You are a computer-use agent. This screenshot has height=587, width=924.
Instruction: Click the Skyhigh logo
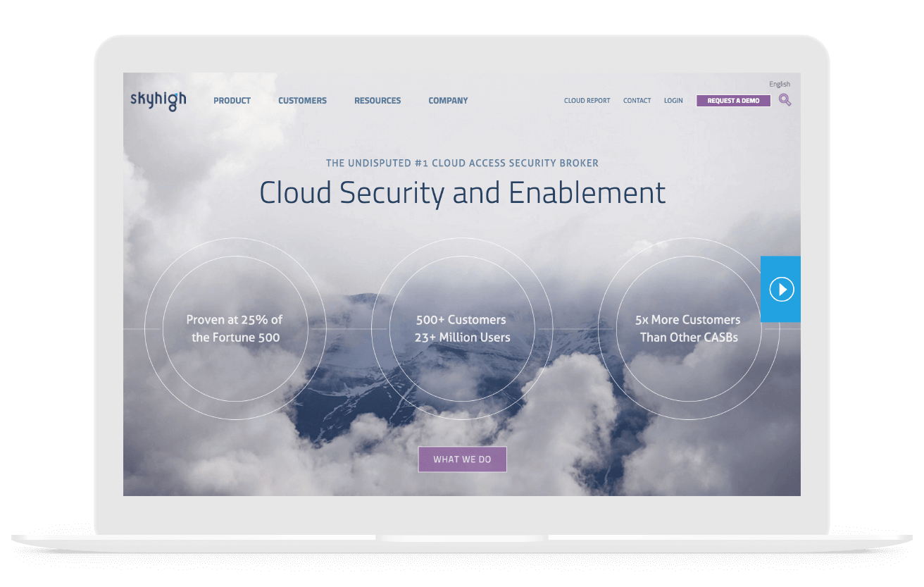158,101
